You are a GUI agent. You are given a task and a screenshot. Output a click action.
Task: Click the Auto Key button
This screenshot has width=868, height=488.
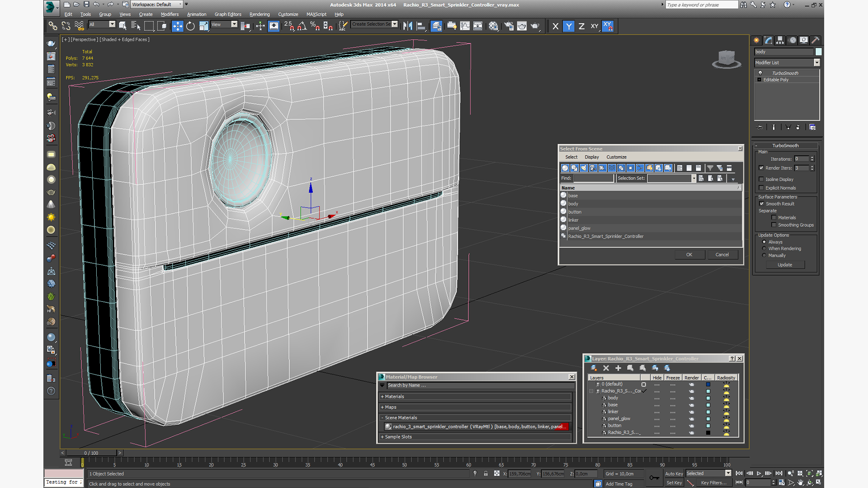pyautogui.click(x=674, y=474)
